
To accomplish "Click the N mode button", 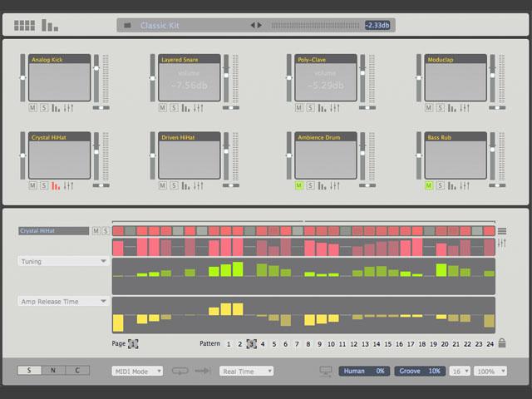I will [x=53, y=370].
